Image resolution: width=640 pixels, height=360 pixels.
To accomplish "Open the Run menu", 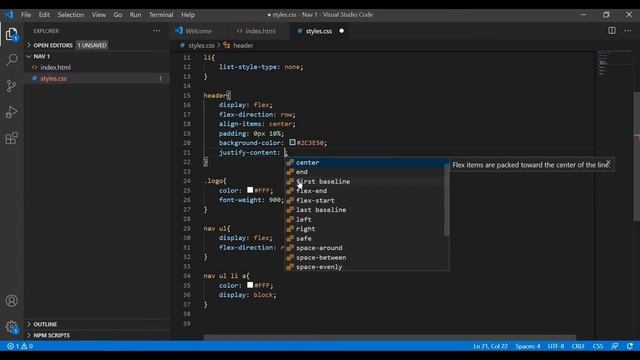I will [135, 15].
